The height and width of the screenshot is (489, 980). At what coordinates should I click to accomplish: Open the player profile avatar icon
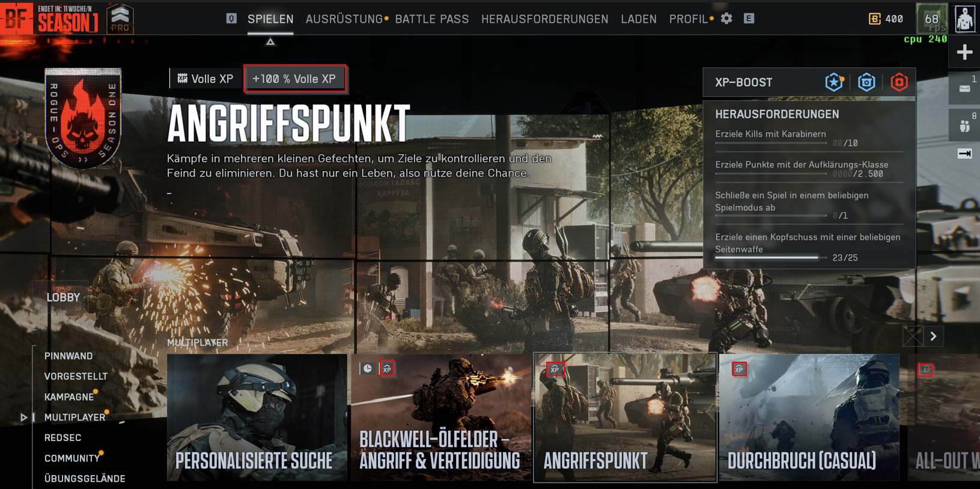pos(965,19)
